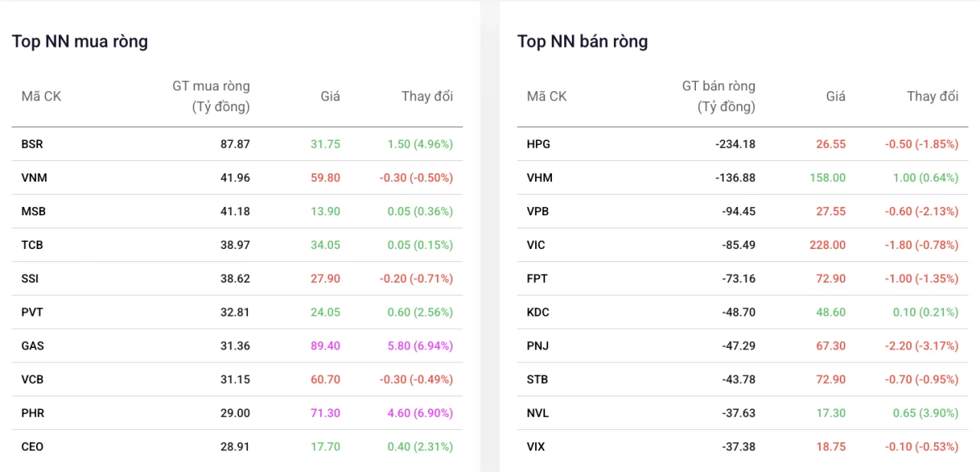Click VHM net sell value -136.88
980x472 pixels.
point(737,178)
